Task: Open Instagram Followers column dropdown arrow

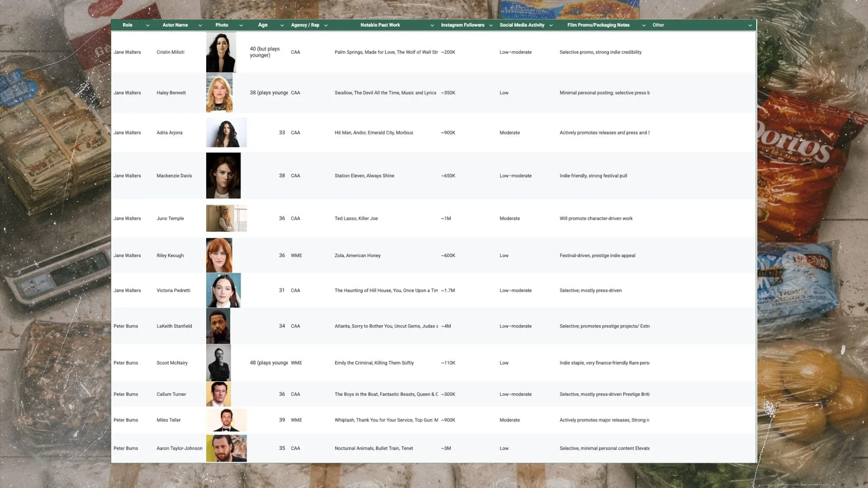Action: 491,25
